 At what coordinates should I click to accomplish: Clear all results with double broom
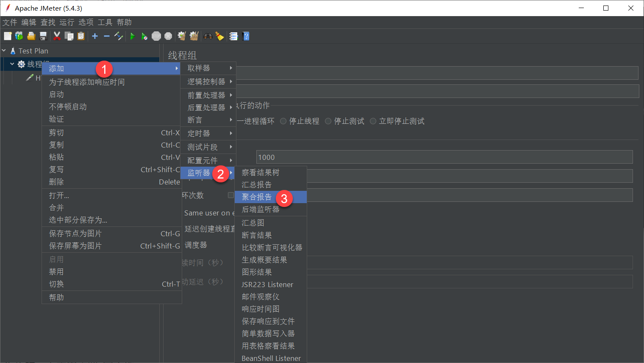click(x=194, y=36)
